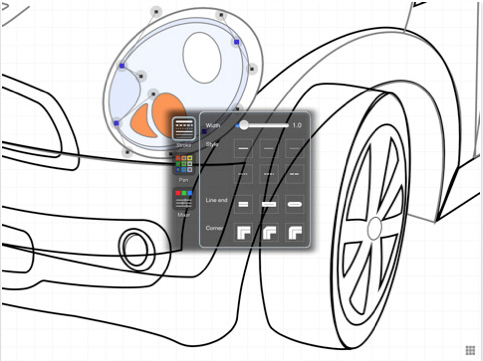Image resolution: width=483 pixels, height=361 pixels.
Task: Open the Mixer color panel
Action: (184, 199)
